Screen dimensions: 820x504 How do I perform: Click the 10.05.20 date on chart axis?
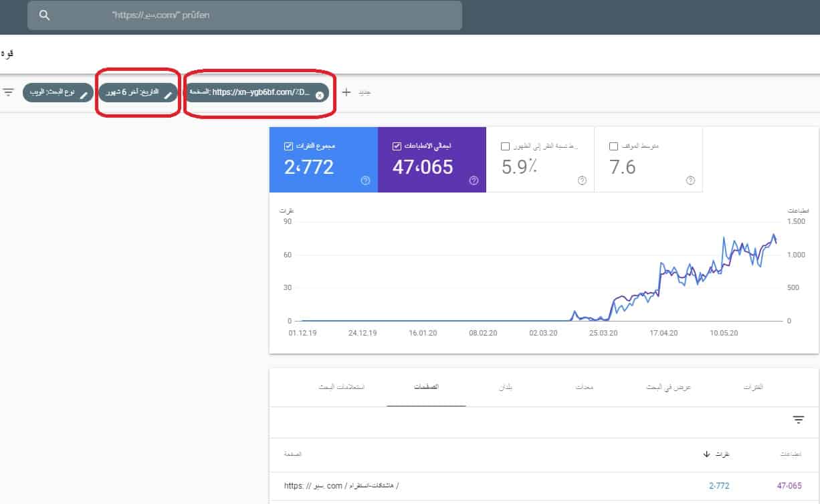[723, 332]
